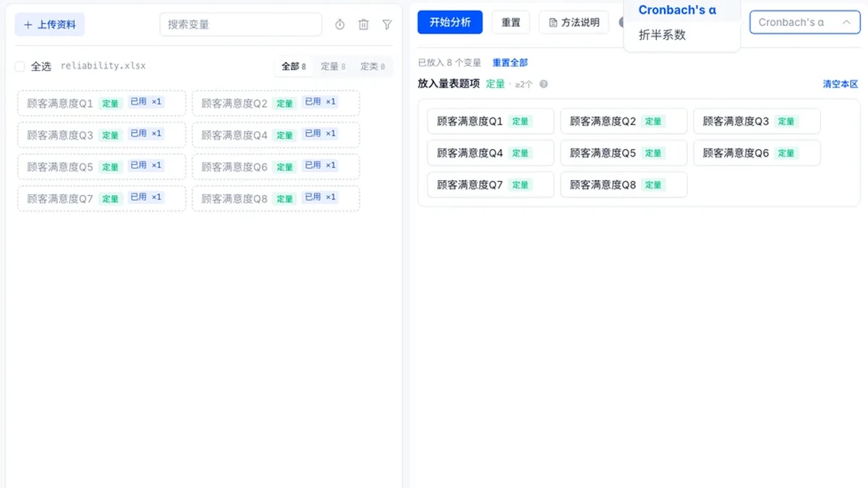Choose 折半系数 from the dropdown list
This screenshot has width=868, height=488.
(x=682, y=35)
